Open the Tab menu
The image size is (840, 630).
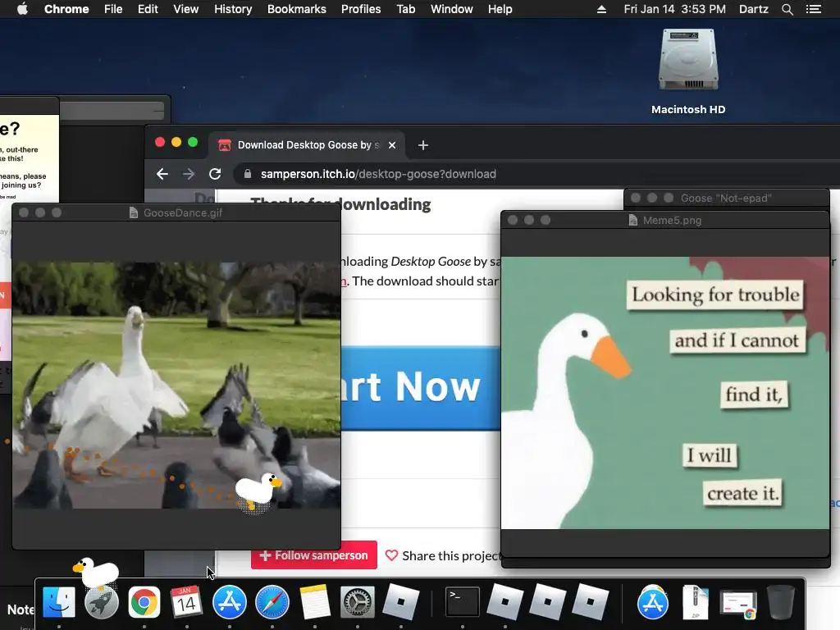(406, 9)
